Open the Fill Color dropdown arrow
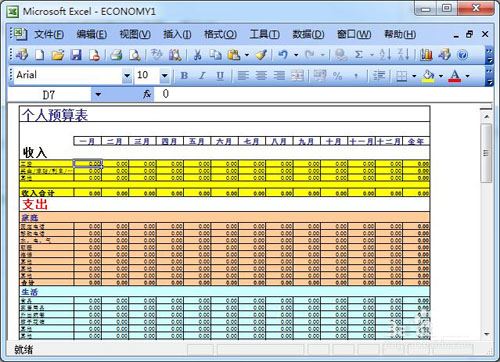 click(x=441, y=76)
